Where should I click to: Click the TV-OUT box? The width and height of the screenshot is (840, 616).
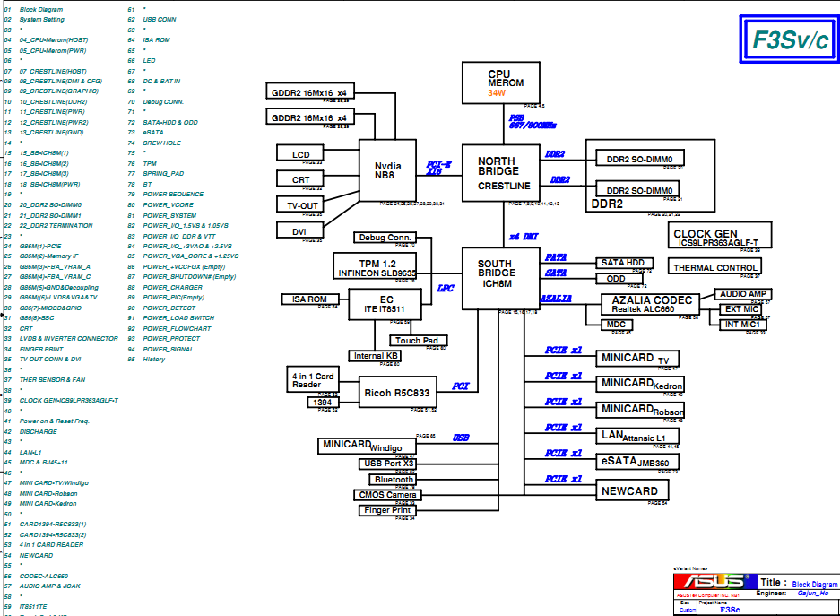tap(300, 204)
